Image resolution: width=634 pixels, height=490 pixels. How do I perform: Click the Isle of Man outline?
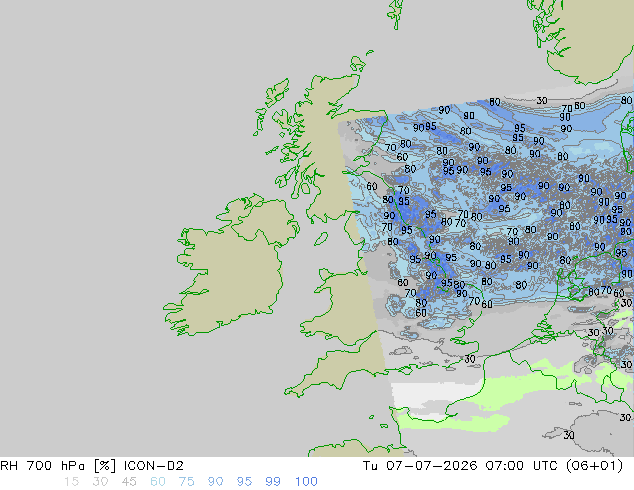coord(321,239)
